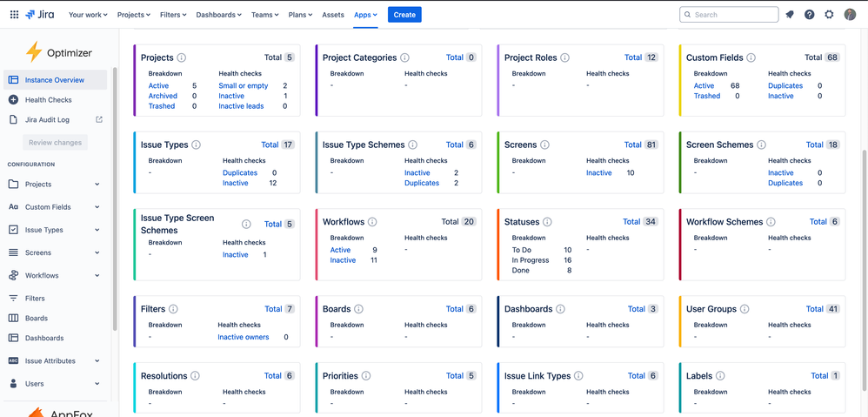The width and height of the screenshot is (868, 417).
Task: Click the info icon next to Project Categories
Action: [404, 57]
